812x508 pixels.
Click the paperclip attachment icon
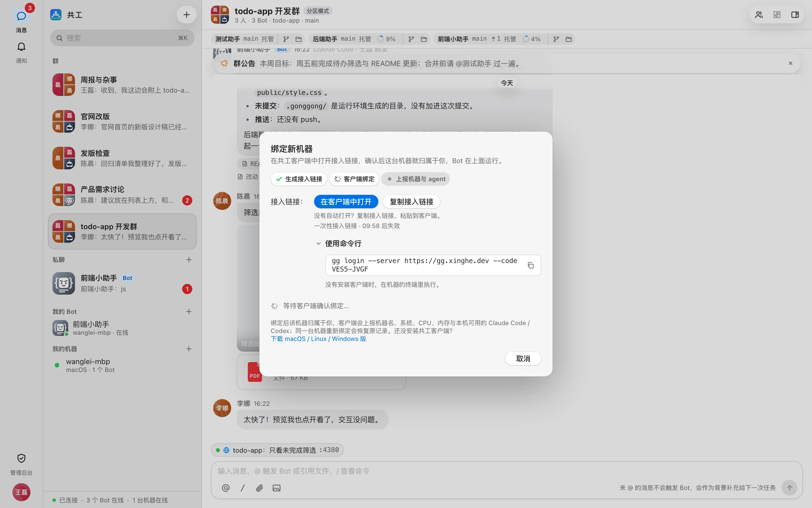point(259,488)
